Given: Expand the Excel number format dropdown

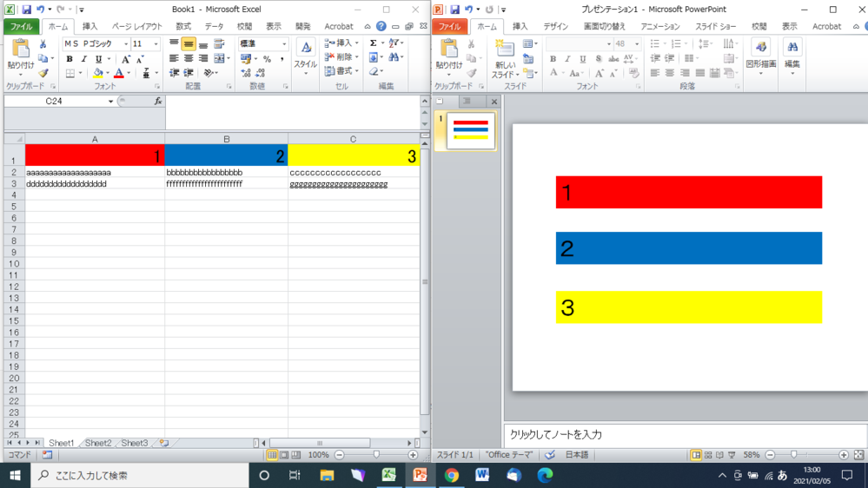Looking at the screenshot, I should click(x=283, y=43).
